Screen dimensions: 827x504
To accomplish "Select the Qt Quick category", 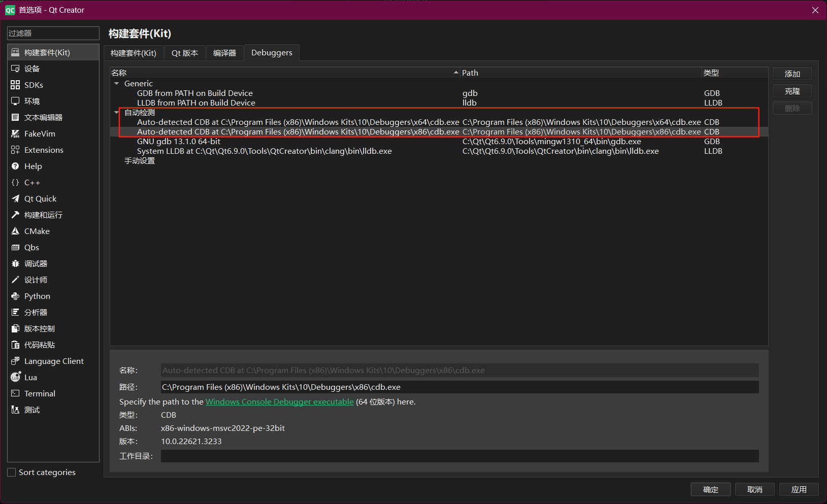I will [40, 198].
